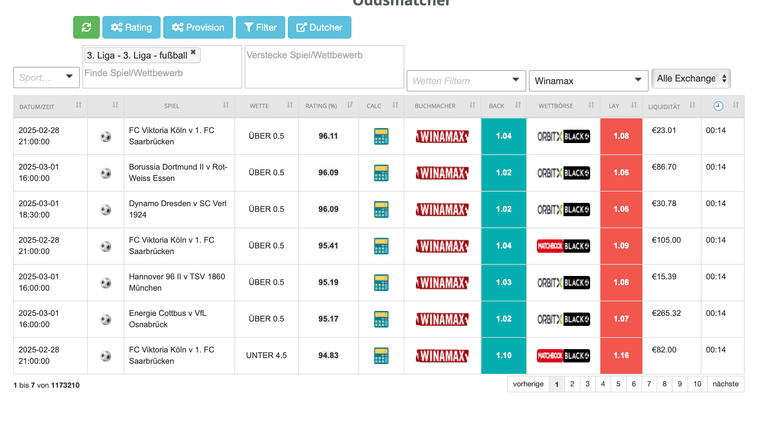Viewport: 760px width, 423px height.
Task: Click the €265.32 liquidity value
Action: click(x=666, y=313)
